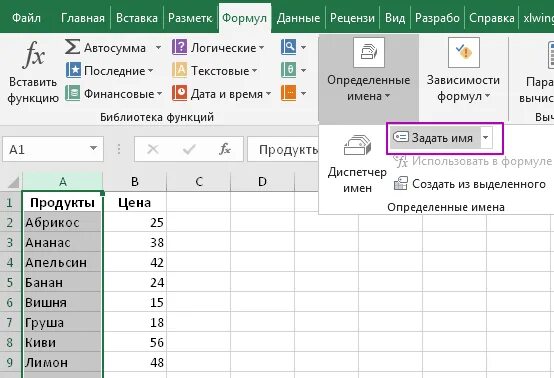Expand the Text functions dropdown arrow
Screen dimensions: 554x378
[254, 71]
